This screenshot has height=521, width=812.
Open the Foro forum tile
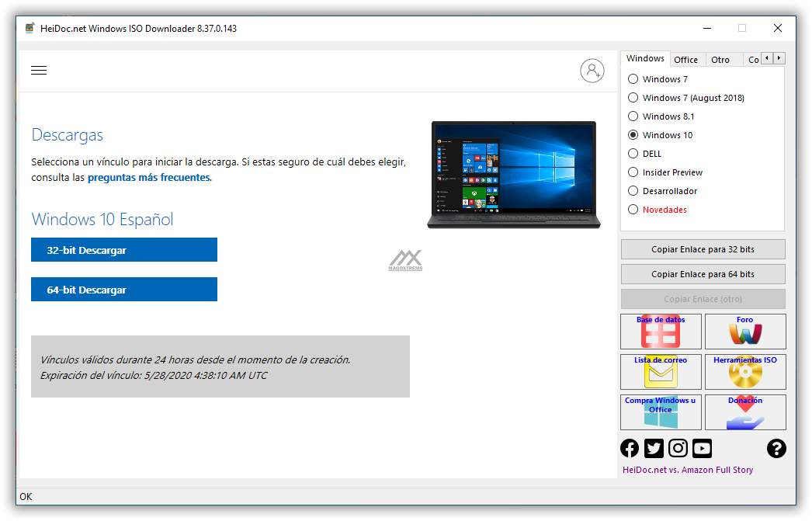tap(745, 332)
